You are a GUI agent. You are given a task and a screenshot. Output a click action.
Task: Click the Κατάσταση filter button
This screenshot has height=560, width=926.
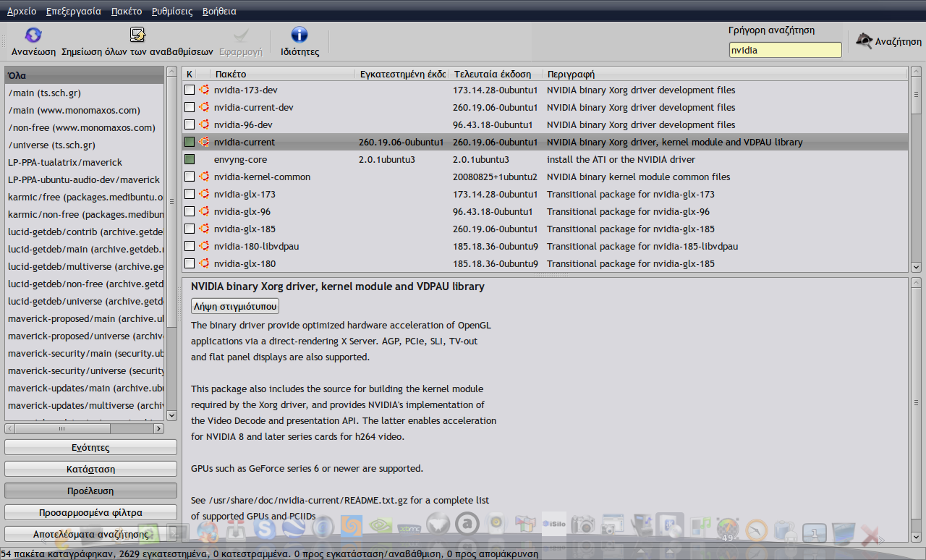[x=91, y=470]
